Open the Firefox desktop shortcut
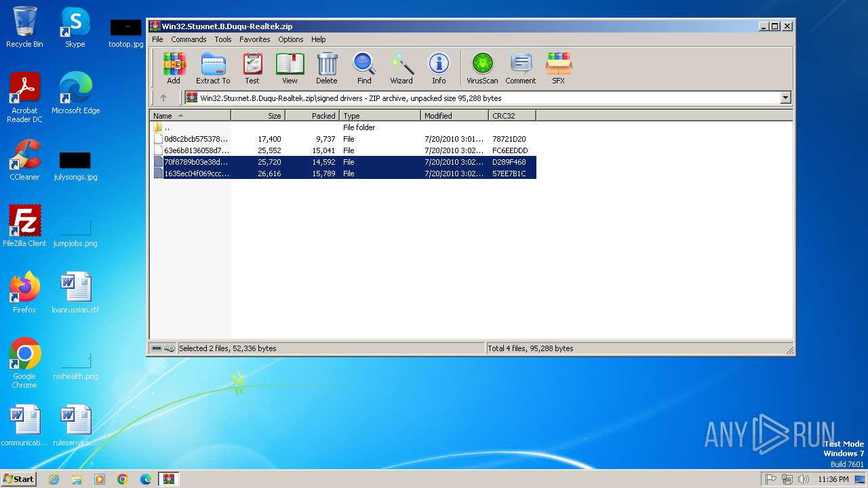This screenshot has width=868, height=488. [24, 293]
